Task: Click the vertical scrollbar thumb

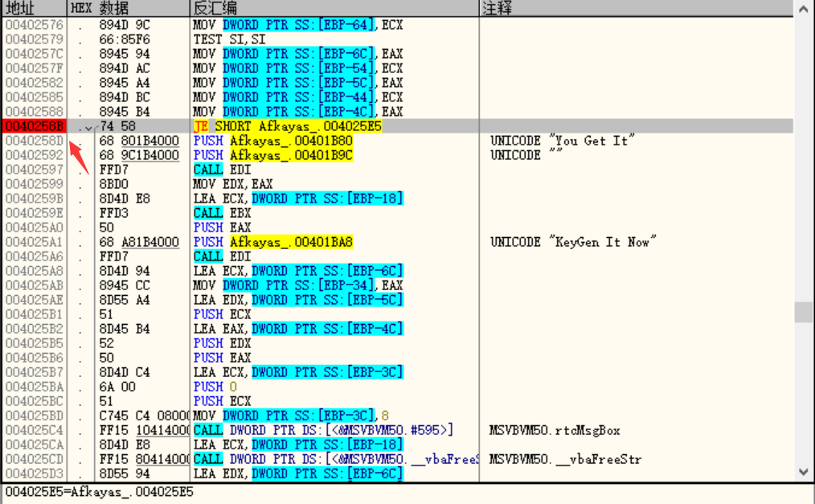Action: point(803,312)
